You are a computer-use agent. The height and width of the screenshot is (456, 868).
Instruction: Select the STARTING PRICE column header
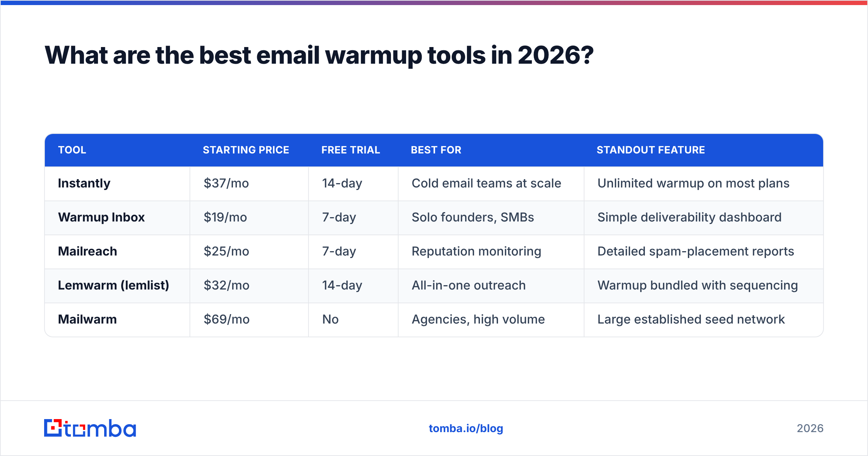pyautogui.click(x=246, y=150)
